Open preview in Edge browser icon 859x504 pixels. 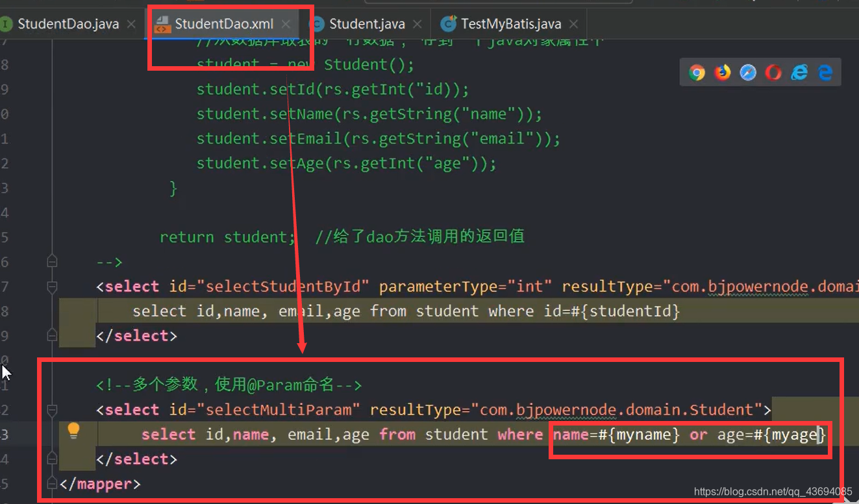[x=825, y=73]
